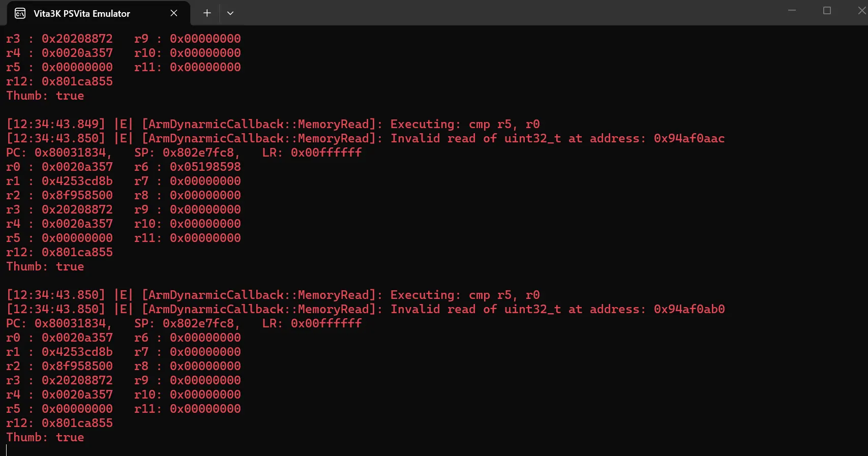Click the middle block's LR value 0x00ffffff
This screenshot has width=868, height=456.
326,153
